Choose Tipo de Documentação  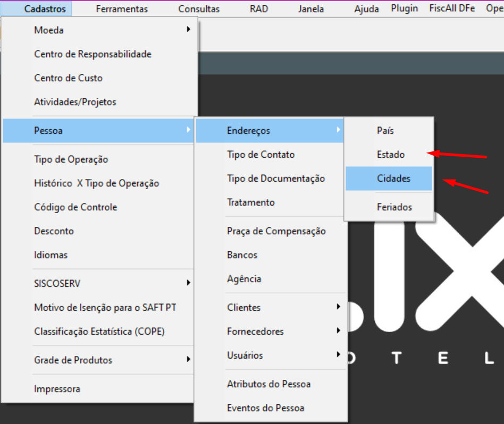coord(270,179)
